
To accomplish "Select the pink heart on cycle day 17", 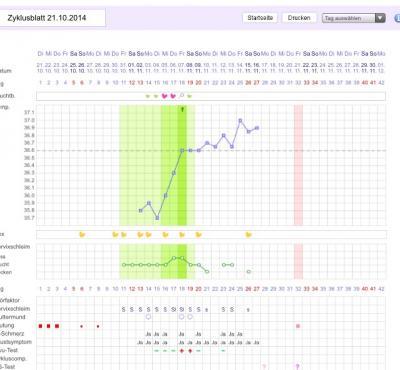I will [x=173, y=96].
